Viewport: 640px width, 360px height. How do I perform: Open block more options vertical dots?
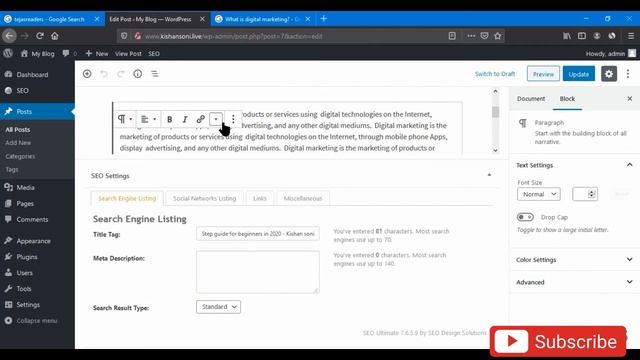coord(233,119)
